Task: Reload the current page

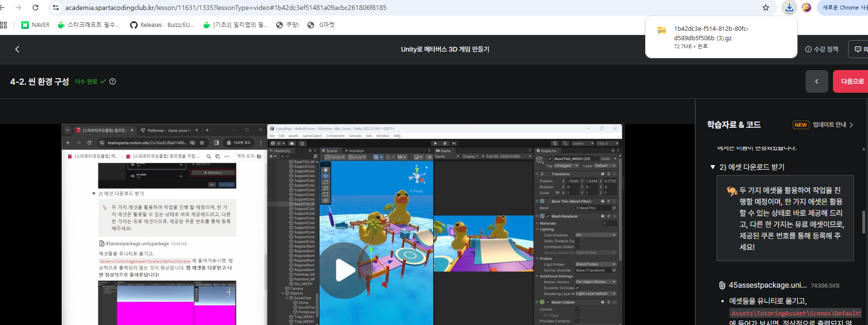Action: tap(35, 8)
